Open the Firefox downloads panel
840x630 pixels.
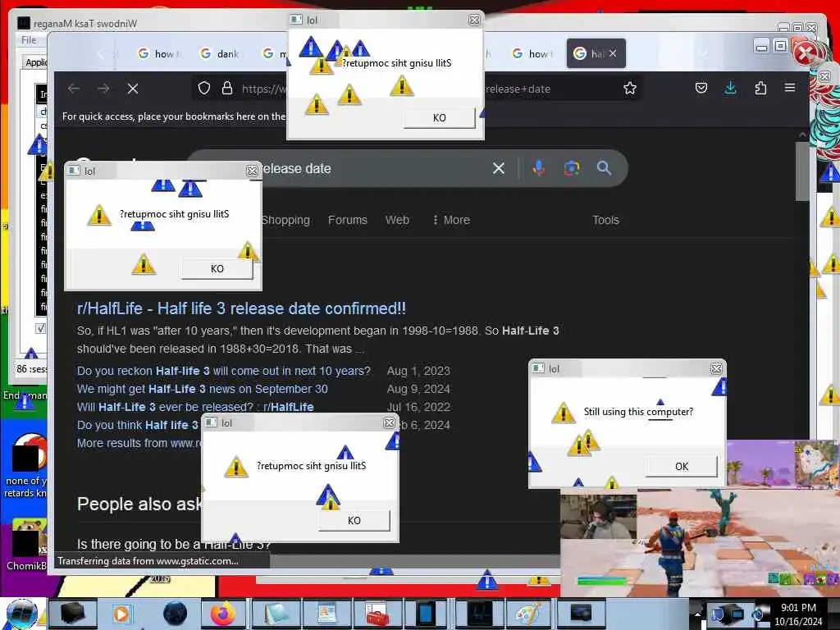(730, 88)
